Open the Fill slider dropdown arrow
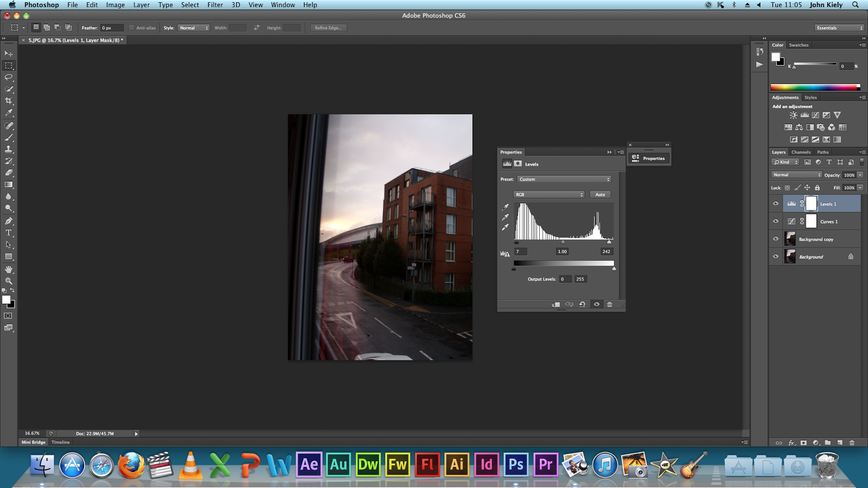 tap(860, 188)
